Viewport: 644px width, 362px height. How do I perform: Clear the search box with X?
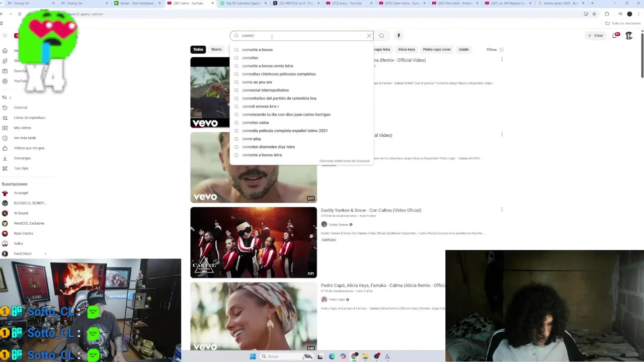369,36
